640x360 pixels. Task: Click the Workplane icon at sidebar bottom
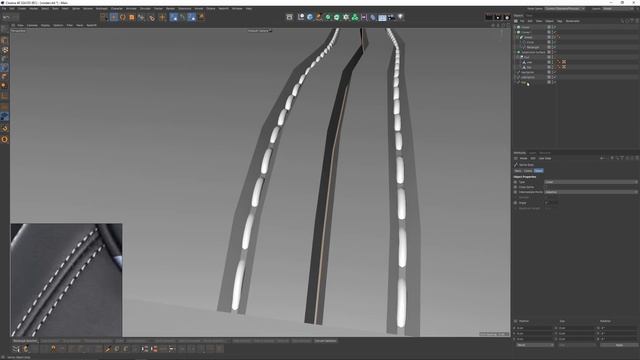[4, 139]
